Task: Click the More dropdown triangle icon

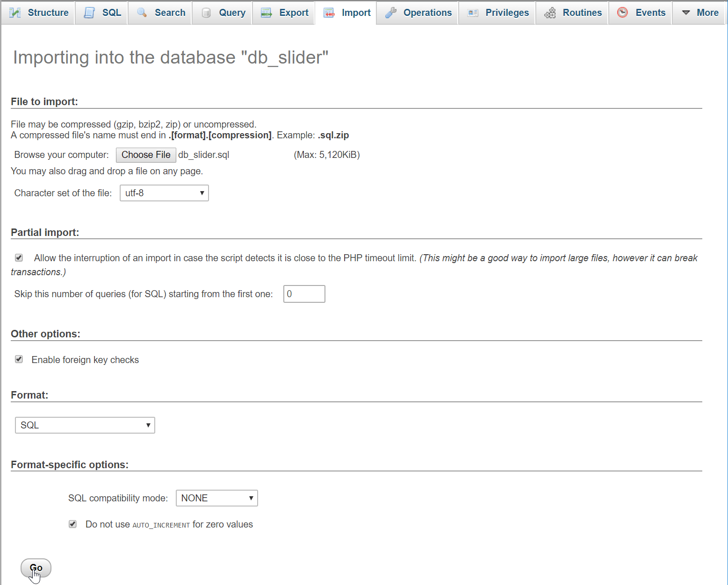Action: (686, 13)
